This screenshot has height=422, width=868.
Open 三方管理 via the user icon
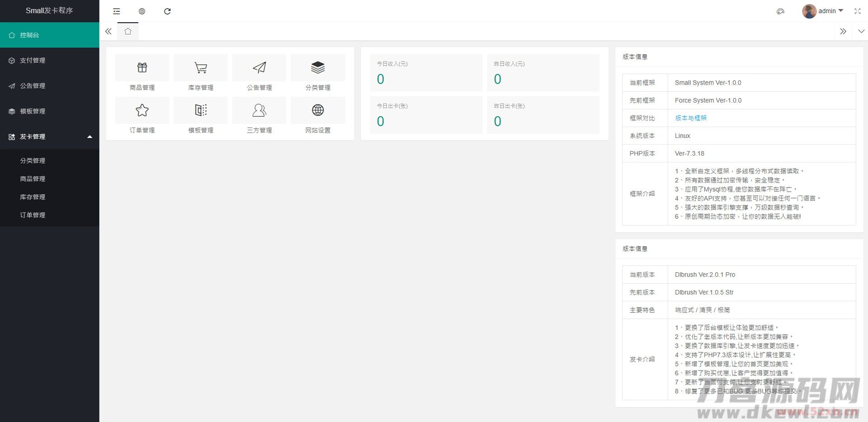pos(259,110)
